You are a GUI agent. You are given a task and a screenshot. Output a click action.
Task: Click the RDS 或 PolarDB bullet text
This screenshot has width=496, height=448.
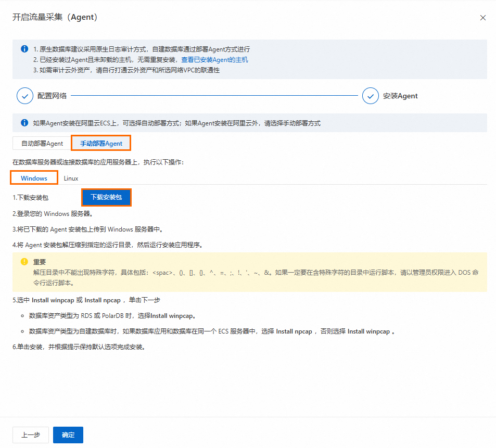coord(113,315)
